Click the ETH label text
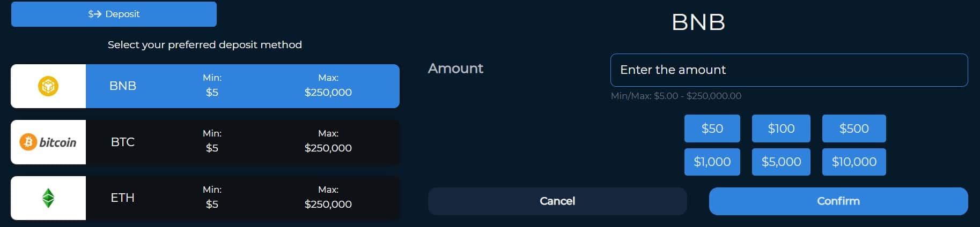Image resolution: width=980 pixels, height=227 pixels. (122, 198)
